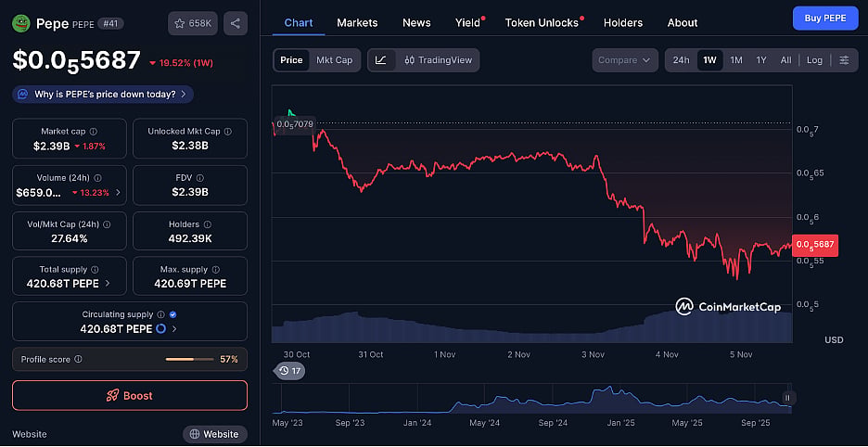Select the All time range
The height and width of the screenshot is (447, 868).
pyautogui.click(x=785, y=60)
